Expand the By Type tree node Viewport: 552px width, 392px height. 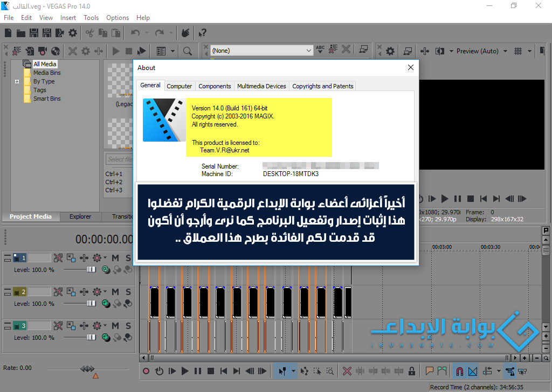(17, 81)
